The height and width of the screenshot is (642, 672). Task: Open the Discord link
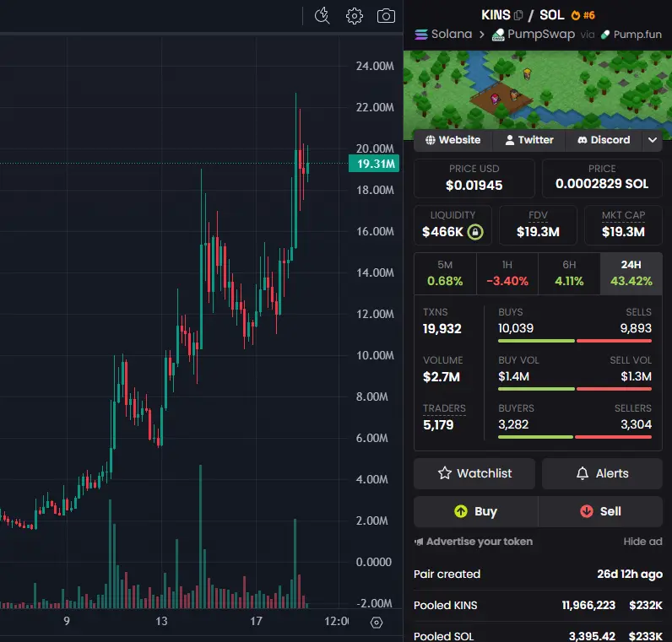coord(604,140)
